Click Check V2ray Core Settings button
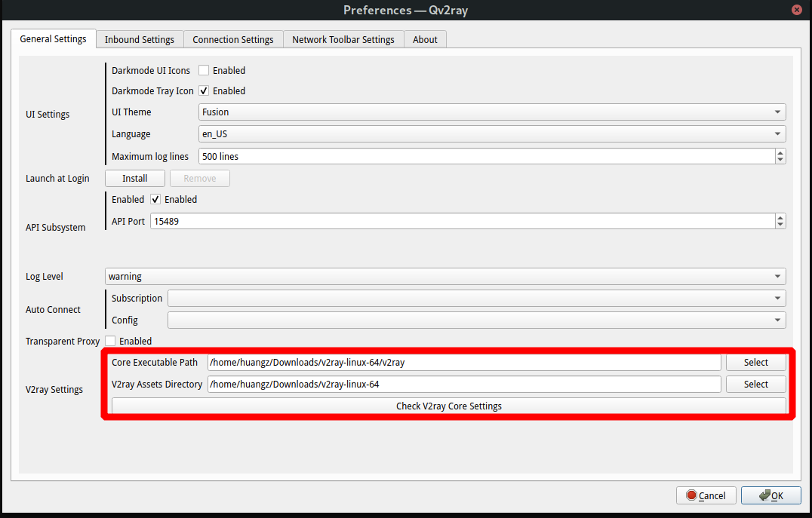 448,406
